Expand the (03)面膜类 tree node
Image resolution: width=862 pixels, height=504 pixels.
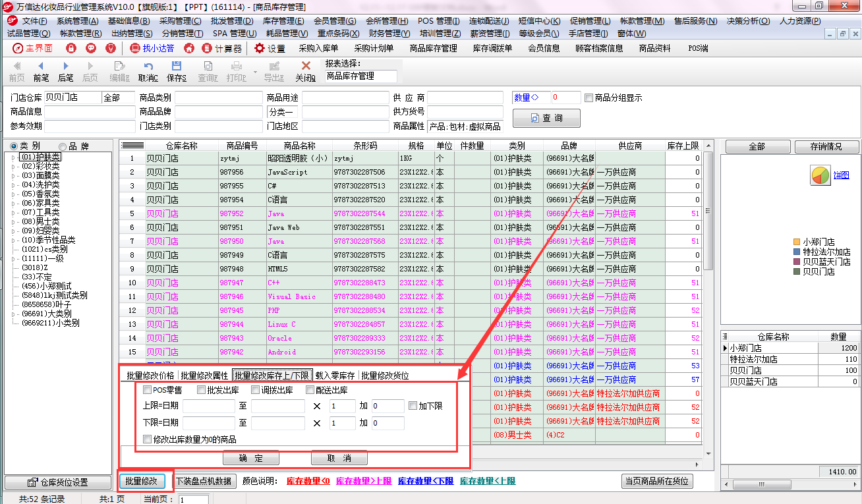[14, 176]
